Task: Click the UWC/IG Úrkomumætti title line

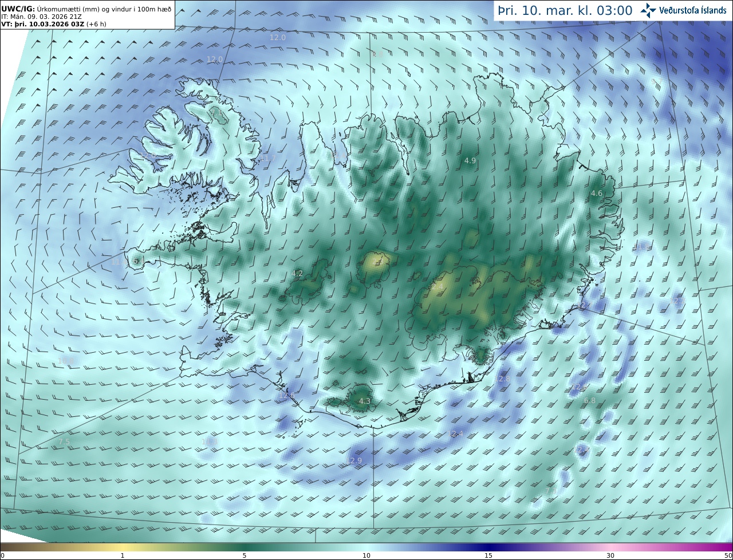Action: click(x=86, y=9)
